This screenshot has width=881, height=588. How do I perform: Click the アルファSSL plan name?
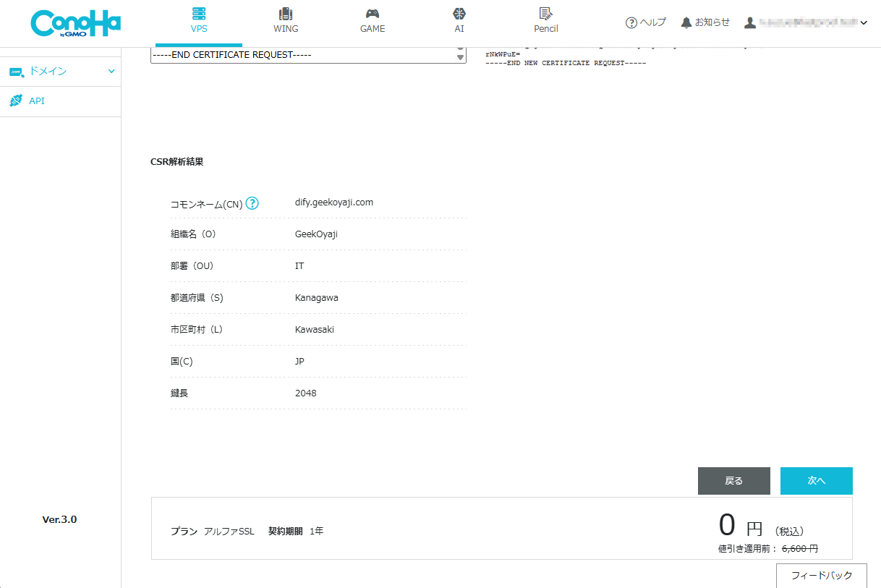(x=229, y=532)
